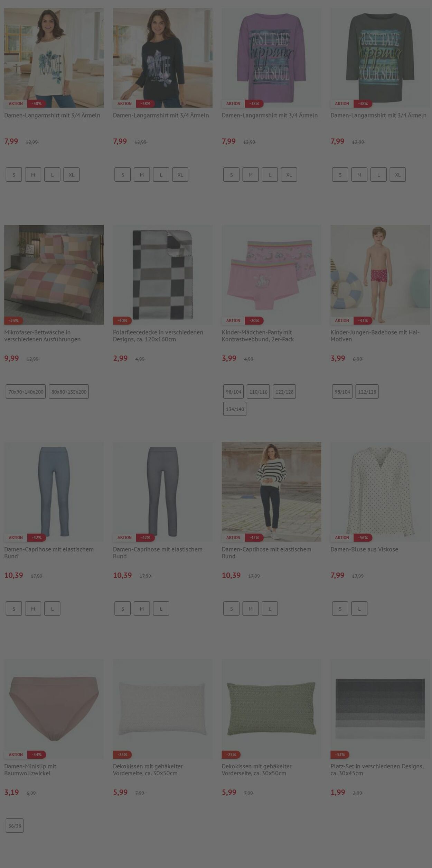Pick size 110/116 for Kinder-Mädchen-Panty
Screen dimensions: 432x868
point(258,392)
